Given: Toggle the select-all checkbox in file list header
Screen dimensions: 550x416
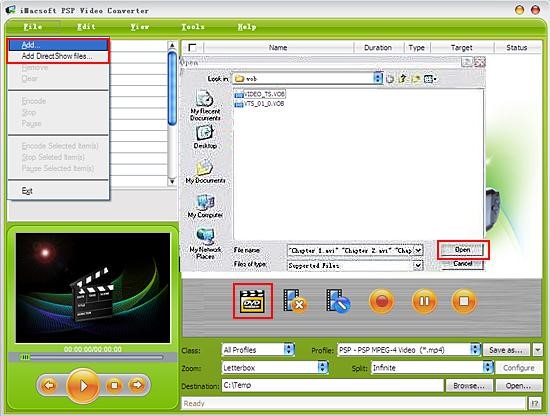Looking at the screenshot, I should [192, 47].
